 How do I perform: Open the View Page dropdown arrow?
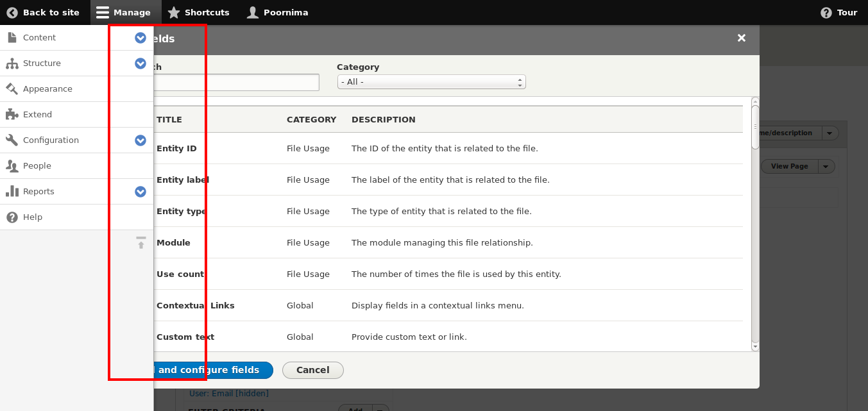click(826, 165)
